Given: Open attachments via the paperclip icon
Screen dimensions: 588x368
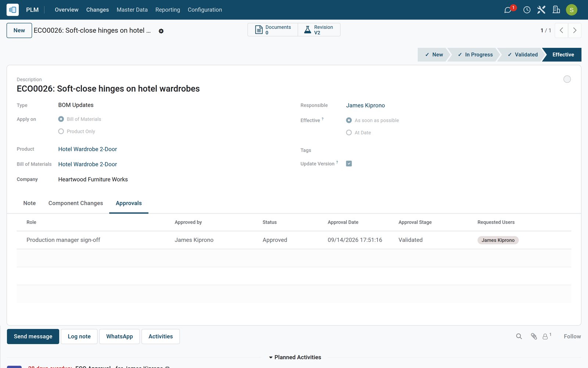Looking at the screenshot, I should 534,336.
